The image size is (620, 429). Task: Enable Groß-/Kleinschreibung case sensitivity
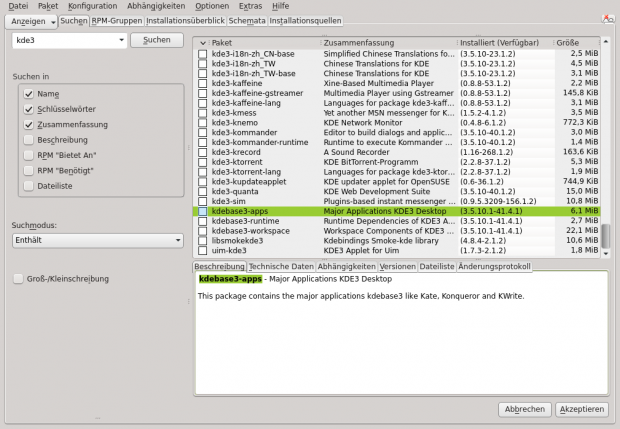pos(18,279)
